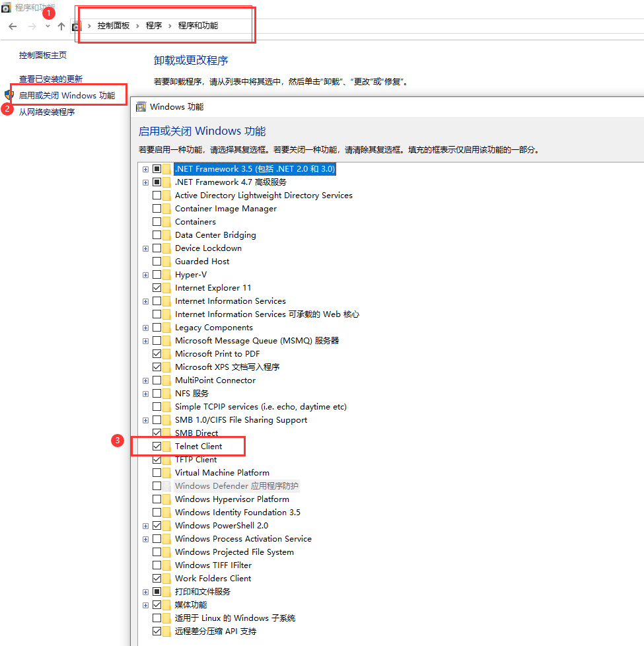Expand 打印和文件服务 node
644x646 pixels.
click(145, 592)
